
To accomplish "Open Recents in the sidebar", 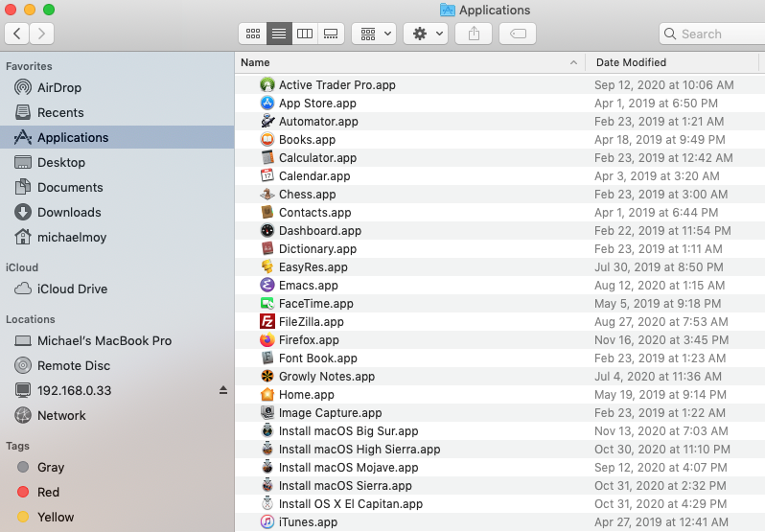I will coord(117,113).
